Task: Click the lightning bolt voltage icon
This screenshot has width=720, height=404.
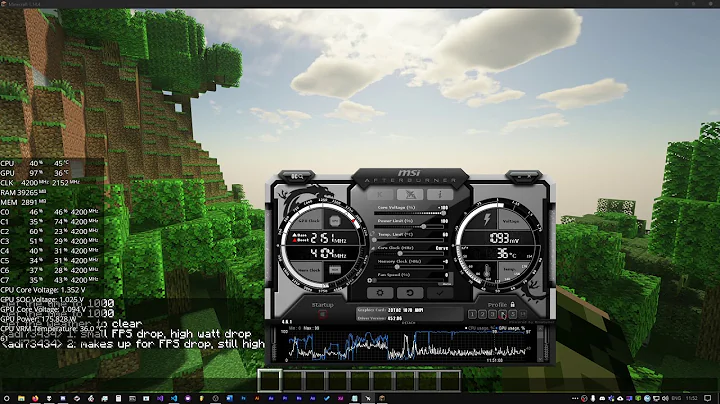Action: point(487,220)
